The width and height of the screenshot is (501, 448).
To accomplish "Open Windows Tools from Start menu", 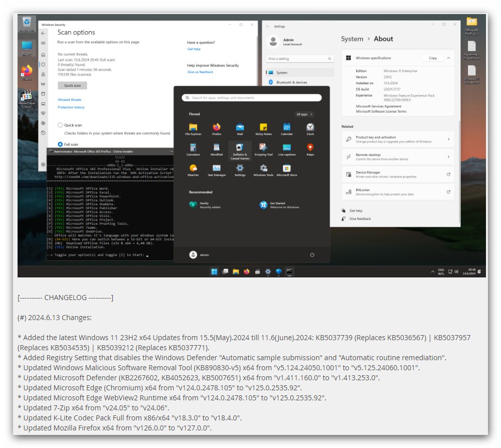I will click(263, 170).
